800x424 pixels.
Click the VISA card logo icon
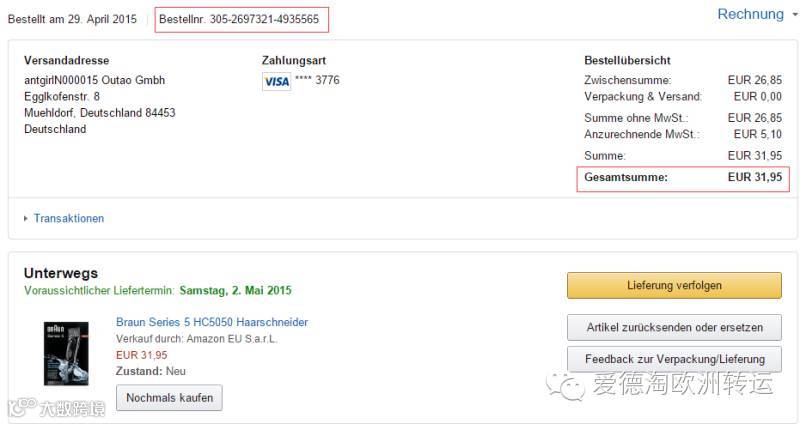pyautogui.click(x=276, y=81)
